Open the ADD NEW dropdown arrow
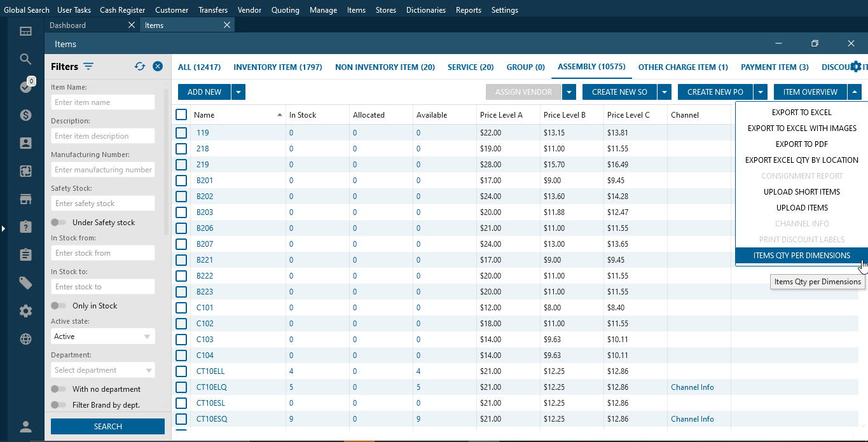 click(238, 92)
